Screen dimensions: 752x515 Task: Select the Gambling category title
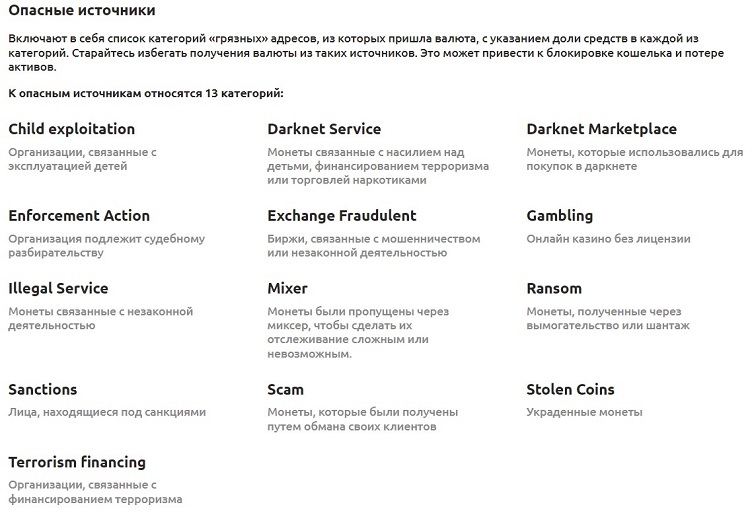pyautogui.click(x=560, y=216)
